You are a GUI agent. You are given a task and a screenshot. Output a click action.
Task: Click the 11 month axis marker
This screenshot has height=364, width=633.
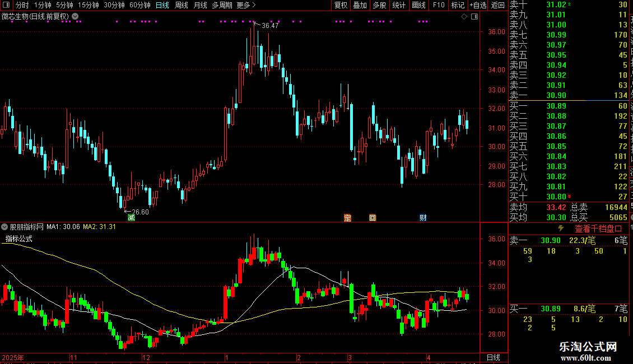(x=73, y=357)
